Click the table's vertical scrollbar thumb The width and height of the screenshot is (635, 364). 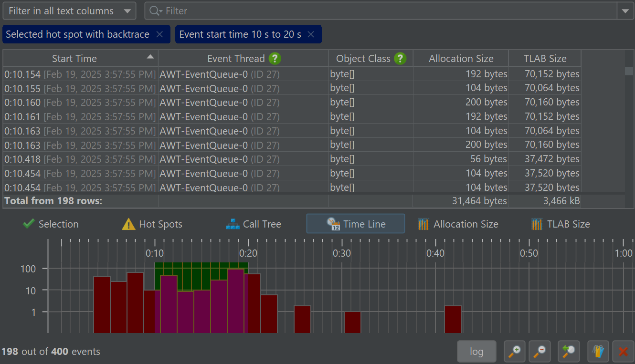[629, 71]
